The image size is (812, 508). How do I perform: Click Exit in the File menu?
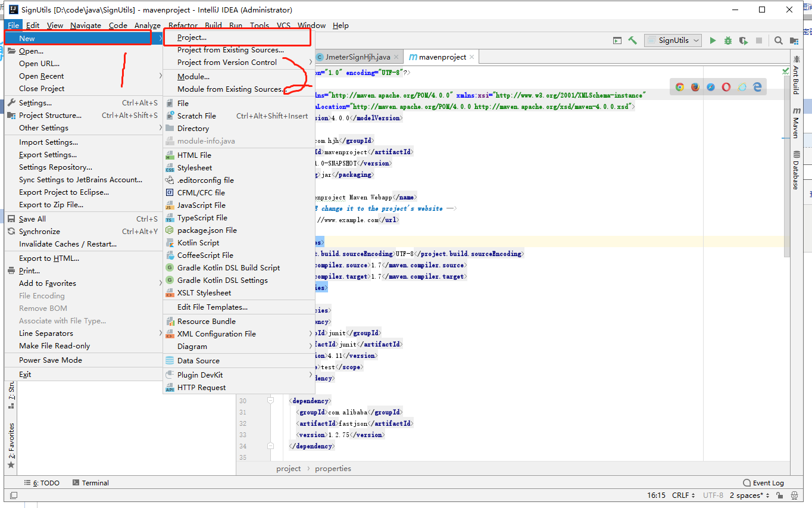[x=83, y=375]
